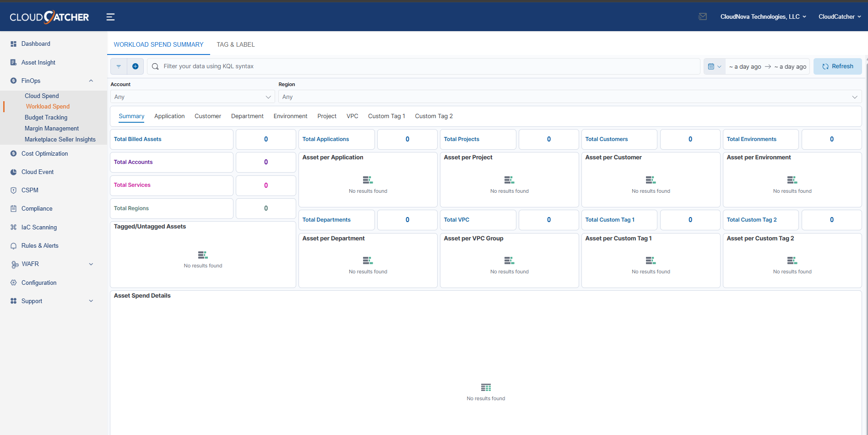Click the envelope icon in the top bar
This screenshot has width=868, height=435.
coord(702,16)
